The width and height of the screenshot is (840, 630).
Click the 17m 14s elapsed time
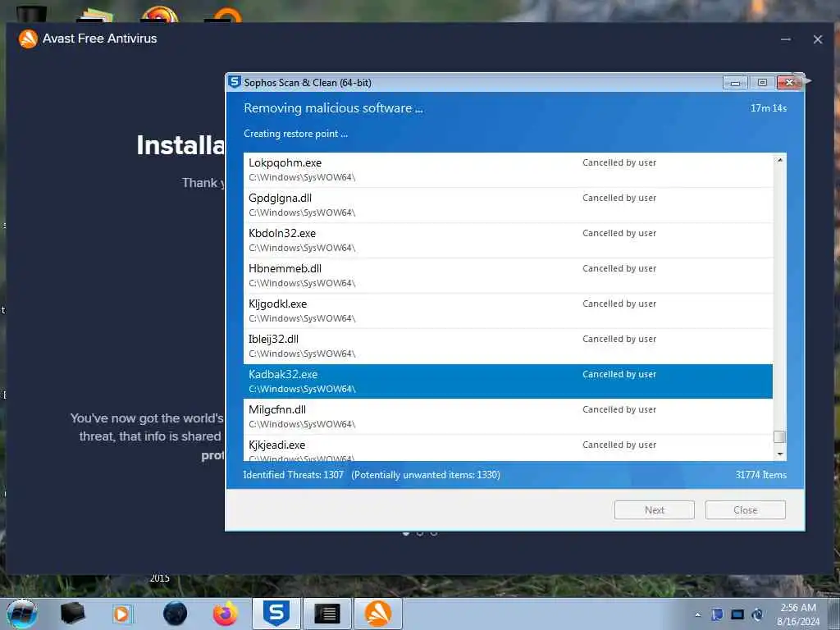tap(768, 108)
